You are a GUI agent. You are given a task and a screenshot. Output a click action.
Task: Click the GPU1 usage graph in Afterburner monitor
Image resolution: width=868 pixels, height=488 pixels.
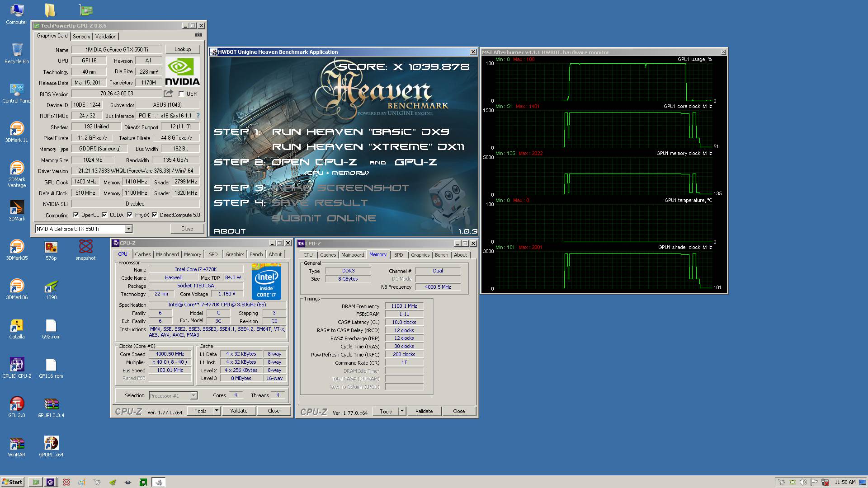(x=604, y=82)
